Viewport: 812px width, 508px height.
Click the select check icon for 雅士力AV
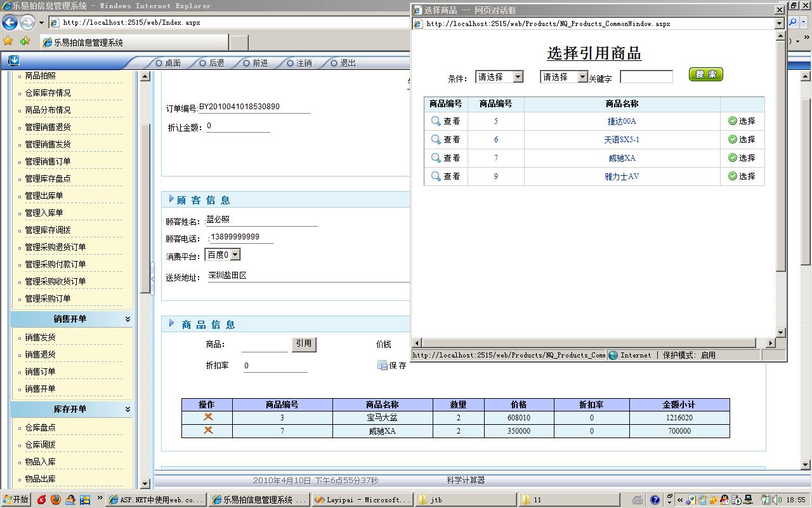(734, 177)
